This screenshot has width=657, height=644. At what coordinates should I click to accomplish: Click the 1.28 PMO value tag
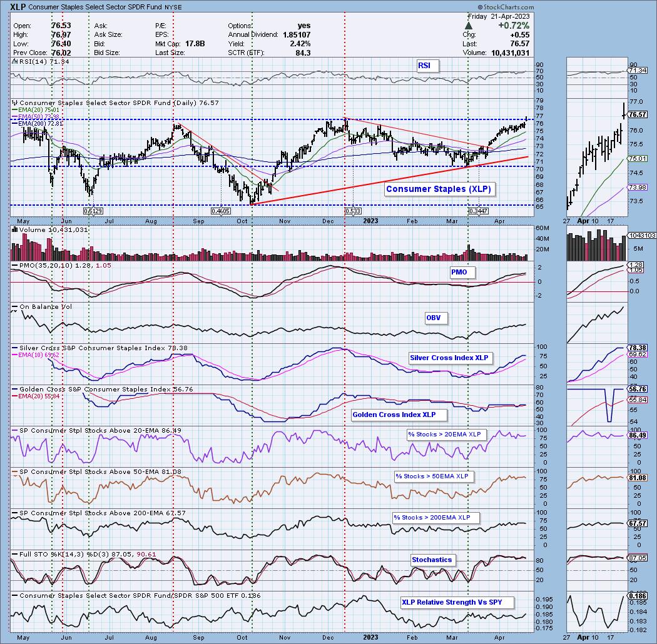pyautogui.click(x=636, y=265)
